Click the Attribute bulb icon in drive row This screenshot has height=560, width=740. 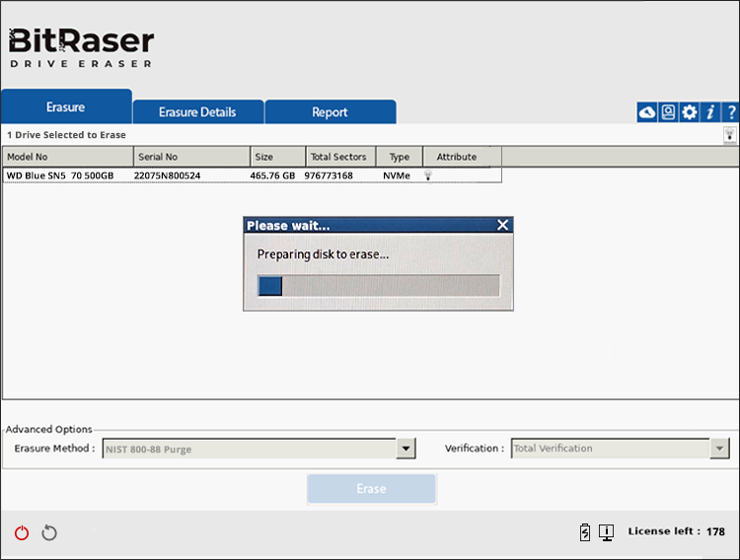pyautogui.click(x=429, y=175)
